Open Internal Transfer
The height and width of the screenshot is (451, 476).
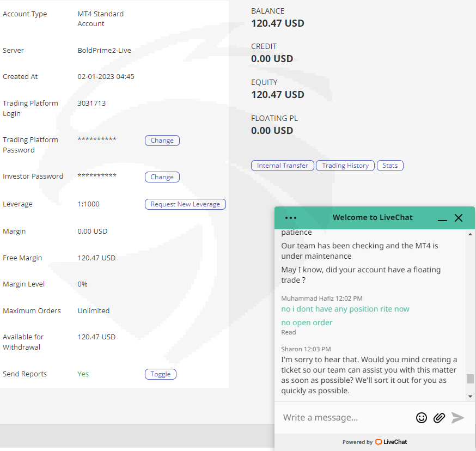pos(283,166)
